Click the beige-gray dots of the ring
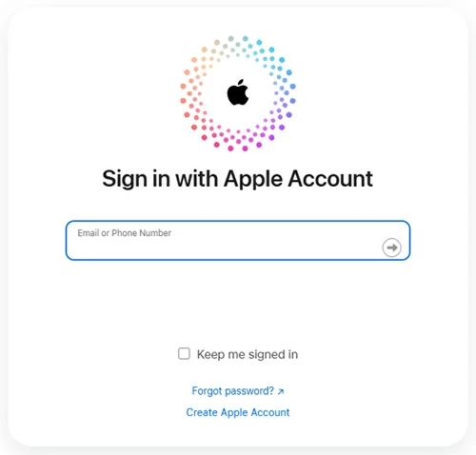Image resolution: width=476 pixels, height=455 pixels. coord(224,48)
